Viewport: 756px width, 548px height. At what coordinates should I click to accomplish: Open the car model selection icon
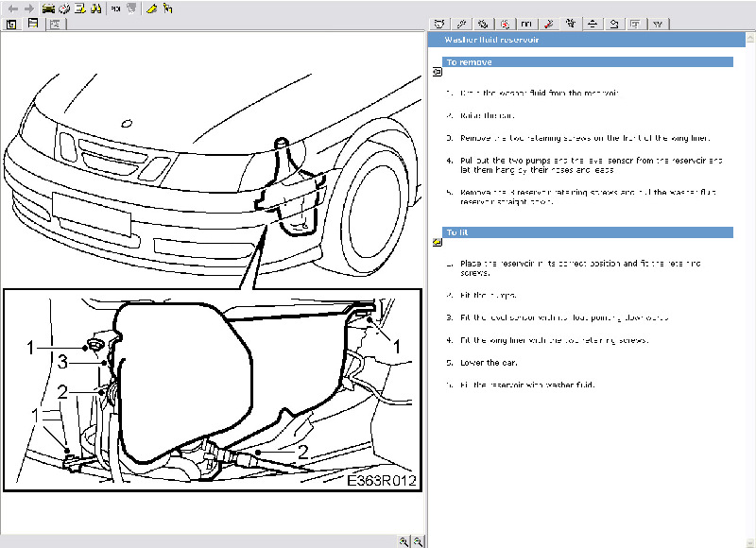(x=47, y=9)
